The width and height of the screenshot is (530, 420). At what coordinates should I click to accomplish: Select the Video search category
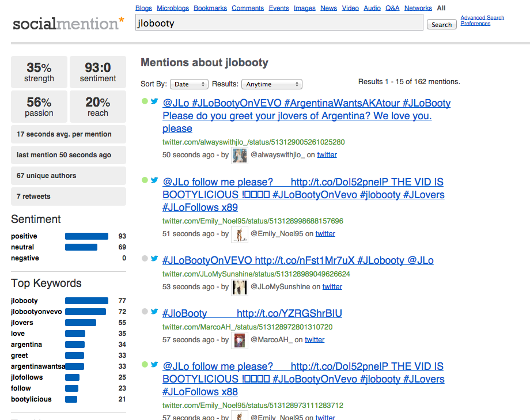350,8
